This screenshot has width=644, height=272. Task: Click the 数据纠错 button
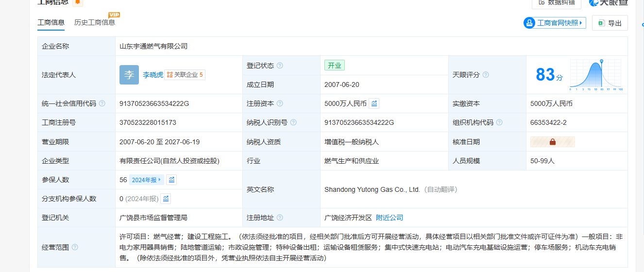click(556, 2)
